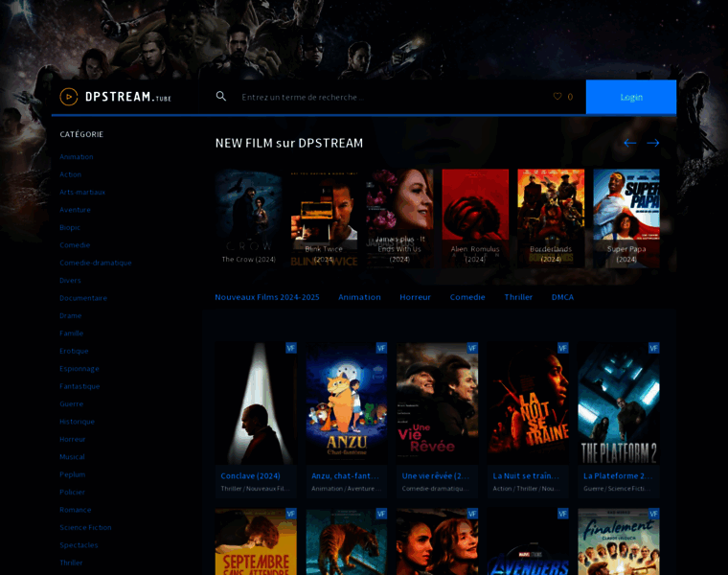Open the DMCA tab
This screenshot has height=575, width=728.
pyautogui.click(x=562, y=297)
